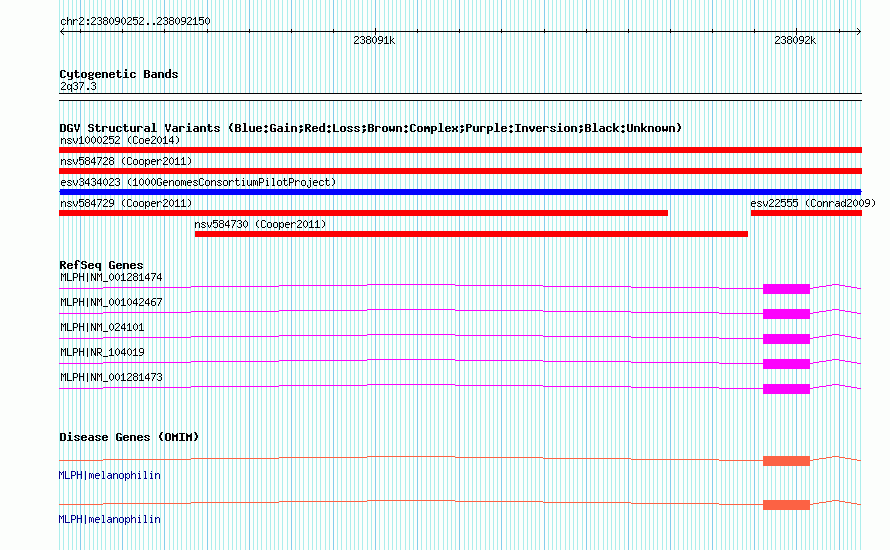Click the Disease Genes (OMIM) track title

coord(129,437)
